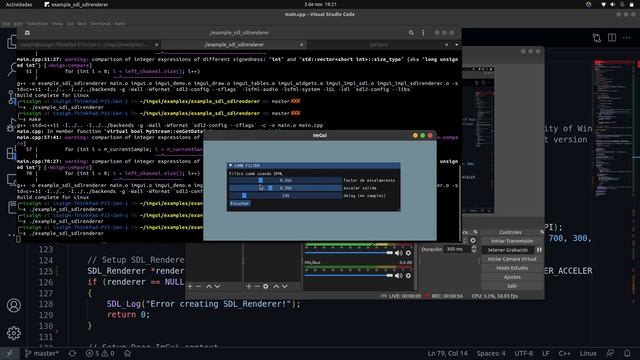Click Linux configuration in status bar
Image resolution: width=640 pixels, height=360 pixels.
(588, 353)
